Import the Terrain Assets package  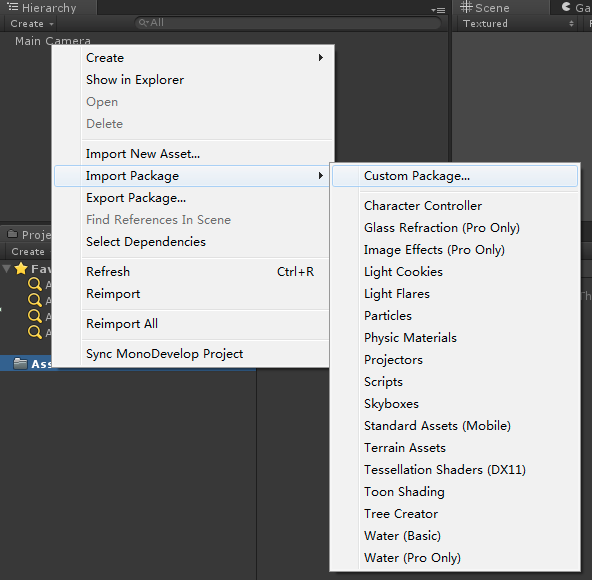click(x=455, y=448)
